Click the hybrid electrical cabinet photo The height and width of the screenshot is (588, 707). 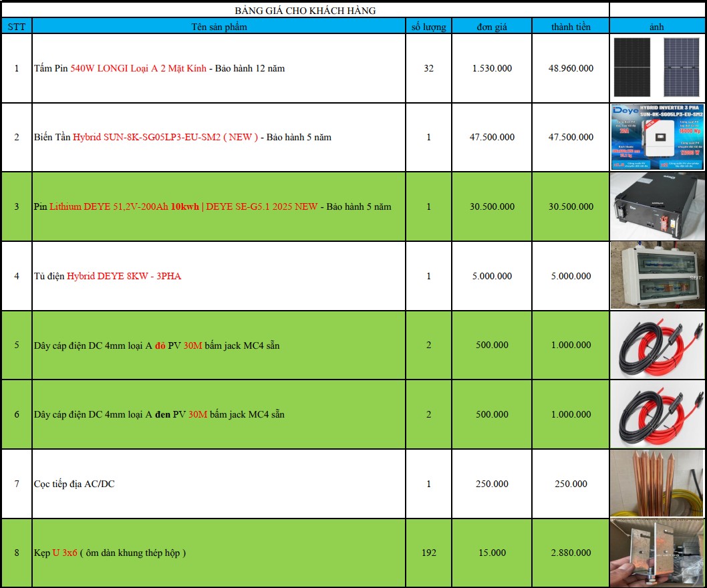pyautogui.click(x=658, y=275)
